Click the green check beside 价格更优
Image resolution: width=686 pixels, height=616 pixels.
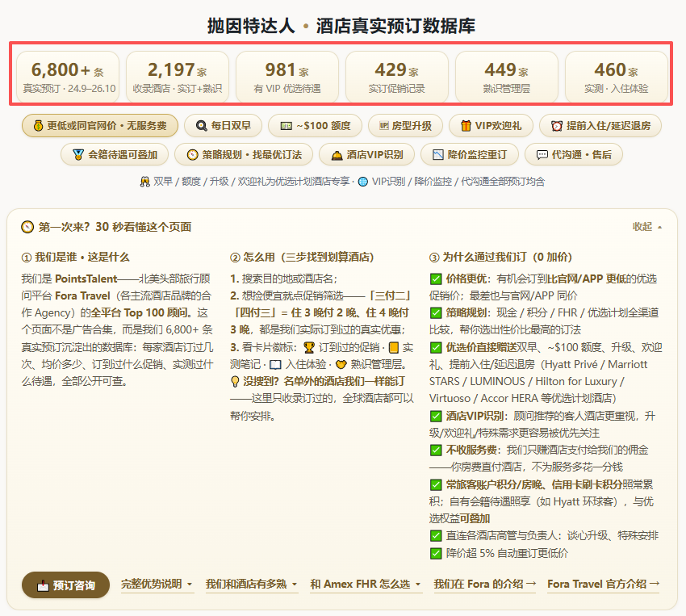436,279
